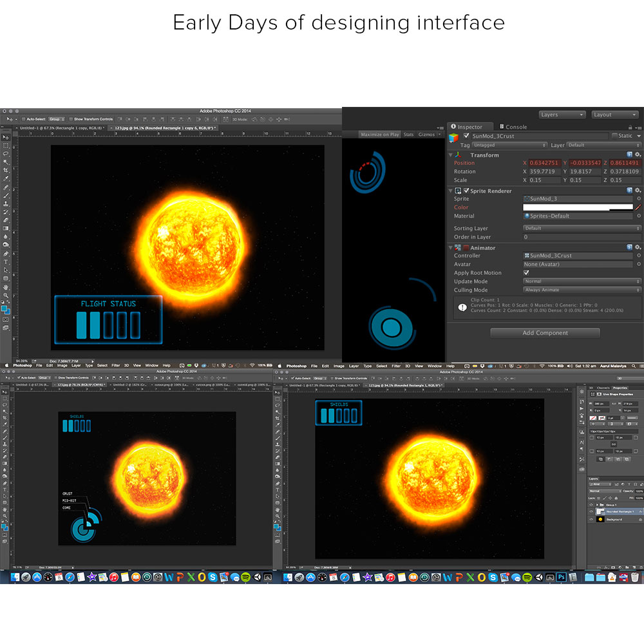This screenshot has width=644, height=644.
Task: Select the Move tool in top Photoshop toolbar
Action: tap(6, 137)
